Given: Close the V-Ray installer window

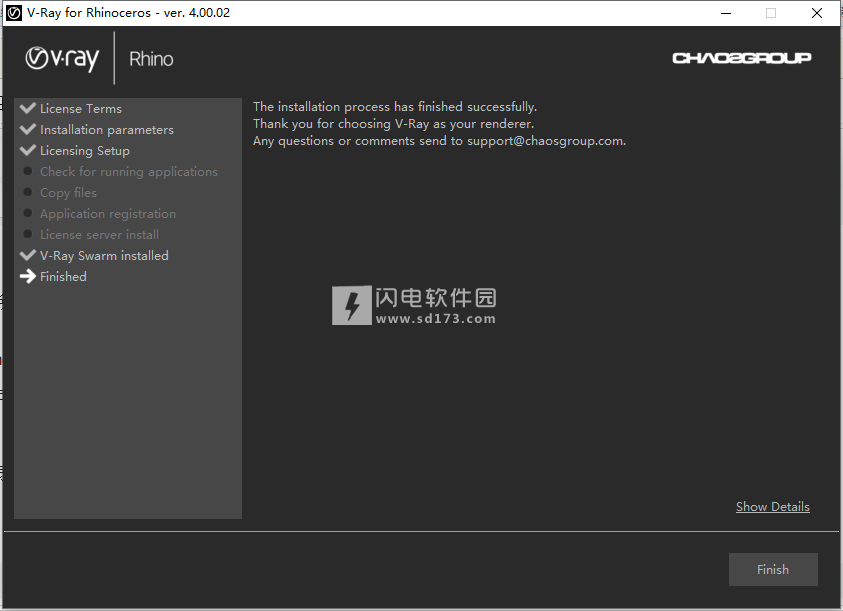Looking at the screenshot, I should click(x=817, y=13).
